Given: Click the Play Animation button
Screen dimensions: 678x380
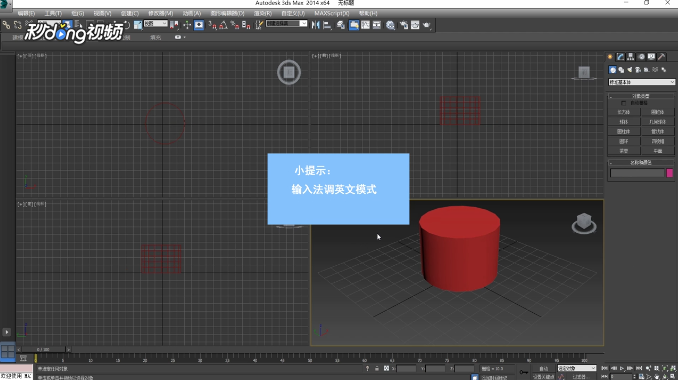Looking at the screenshot, I should [x=622, y=368].
